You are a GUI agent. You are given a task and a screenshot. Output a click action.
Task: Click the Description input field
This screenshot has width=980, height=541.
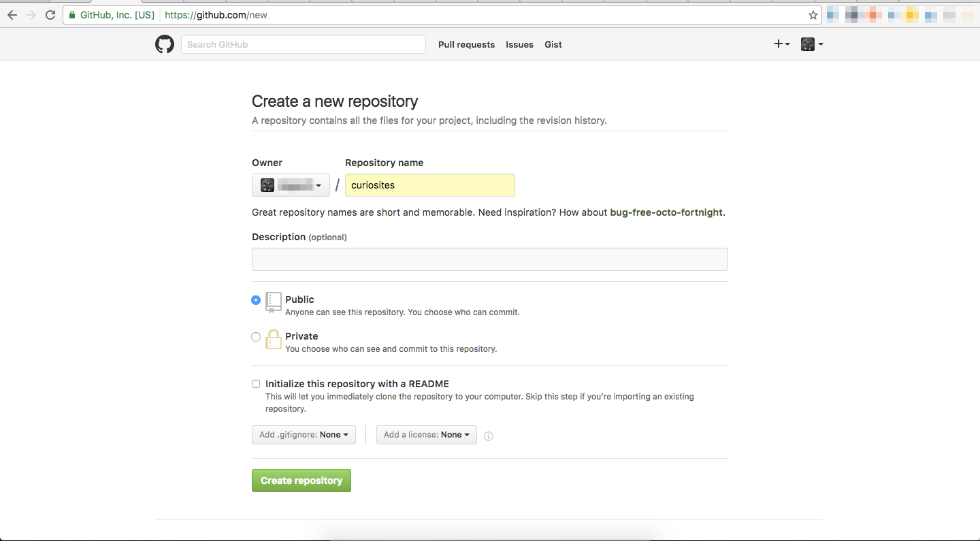click(490, 259)
